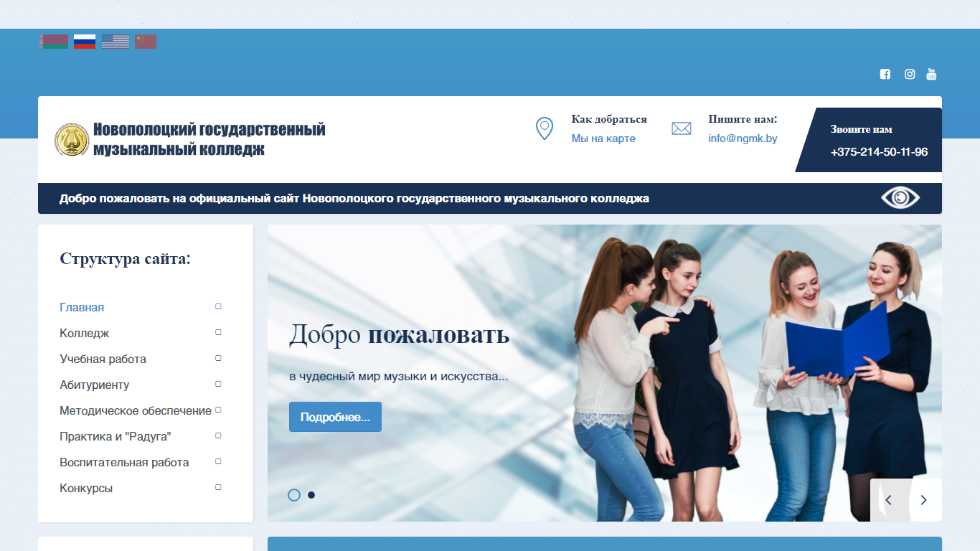980x551 pixels.
Task: Open the YouTube social icon
Action: [931, 74]
